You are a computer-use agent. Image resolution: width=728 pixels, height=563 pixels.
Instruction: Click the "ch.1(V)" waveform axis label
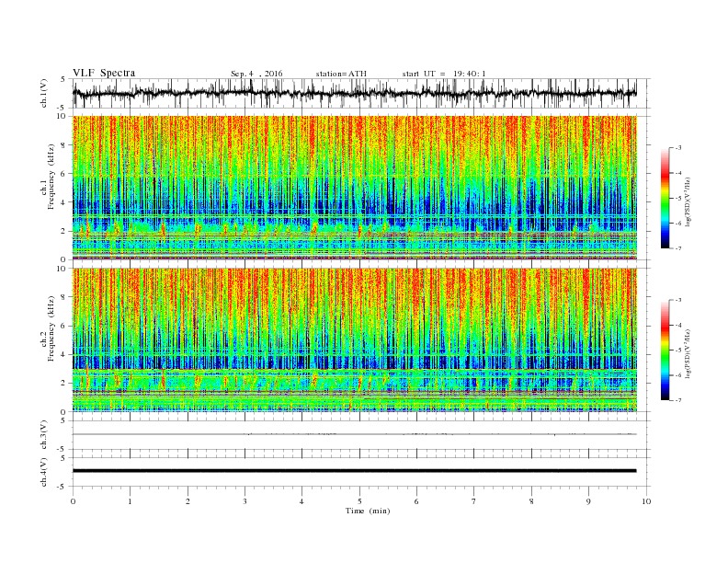click(44, 94)
